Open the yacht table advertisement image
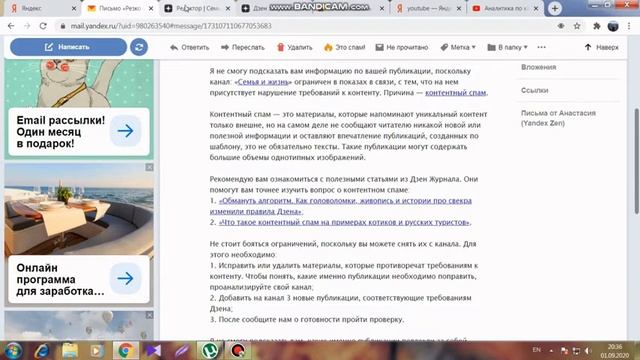640x360 pixels. coord(79,209)
